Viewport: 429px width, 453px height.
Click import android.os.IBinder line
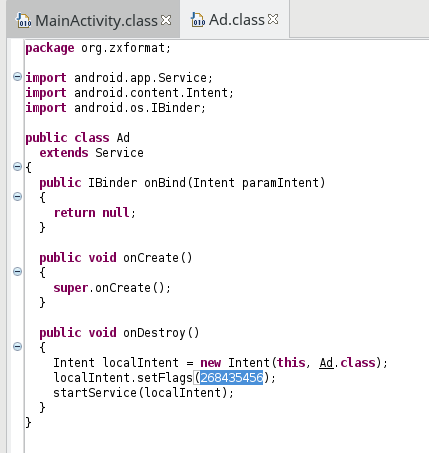click(x=116, y=108)
